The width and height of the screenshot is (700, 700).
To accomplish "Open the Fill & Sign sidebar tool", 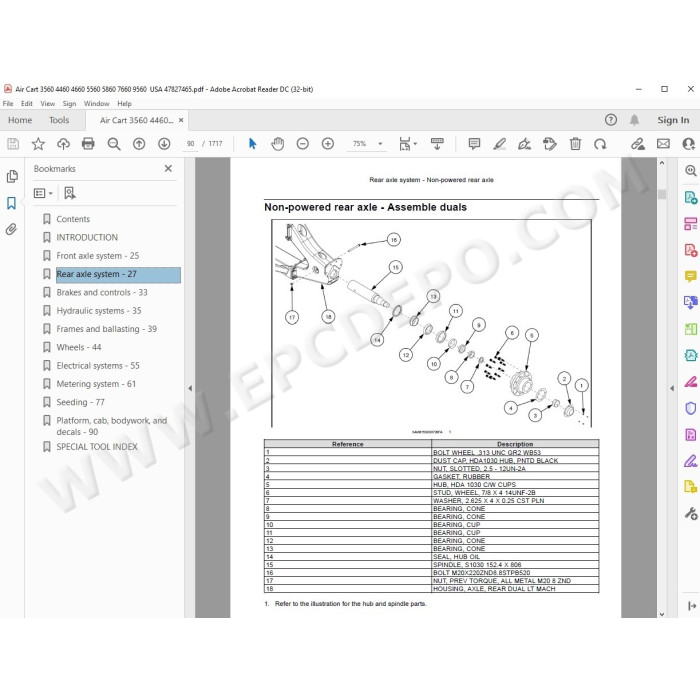I will [690, 461].
